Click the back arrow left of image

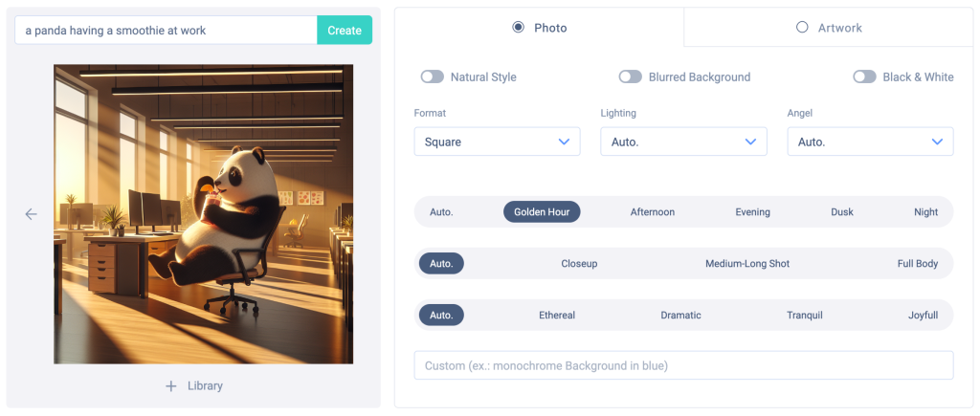[31, 214]
